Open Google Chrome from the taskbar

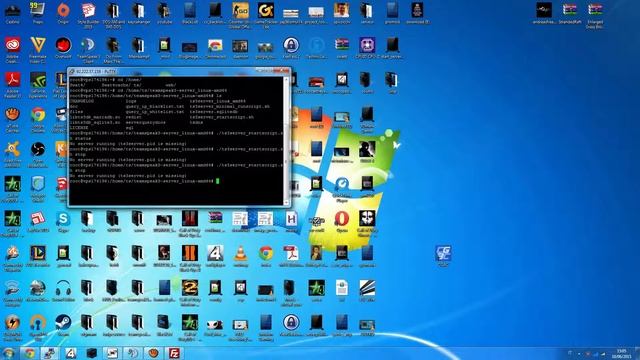29,353
